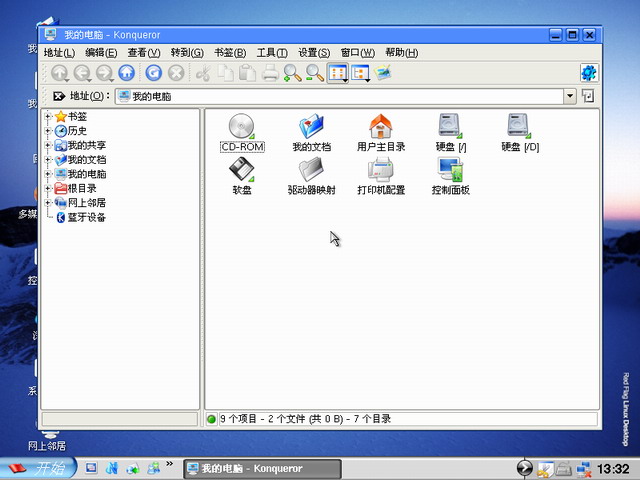Click the Home toolbar icon
Viewport: 640px width, 480px height.
(126, 72)
